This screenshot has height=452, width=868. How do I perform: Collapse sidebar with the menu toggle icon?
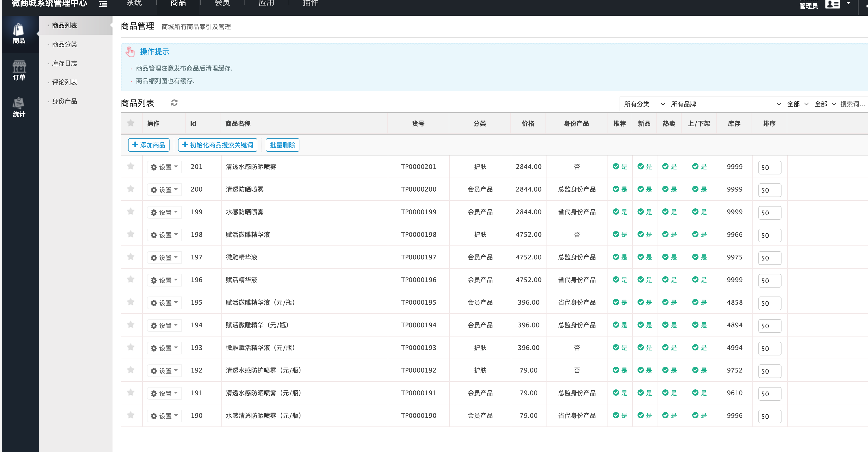(x=103, y=4)
